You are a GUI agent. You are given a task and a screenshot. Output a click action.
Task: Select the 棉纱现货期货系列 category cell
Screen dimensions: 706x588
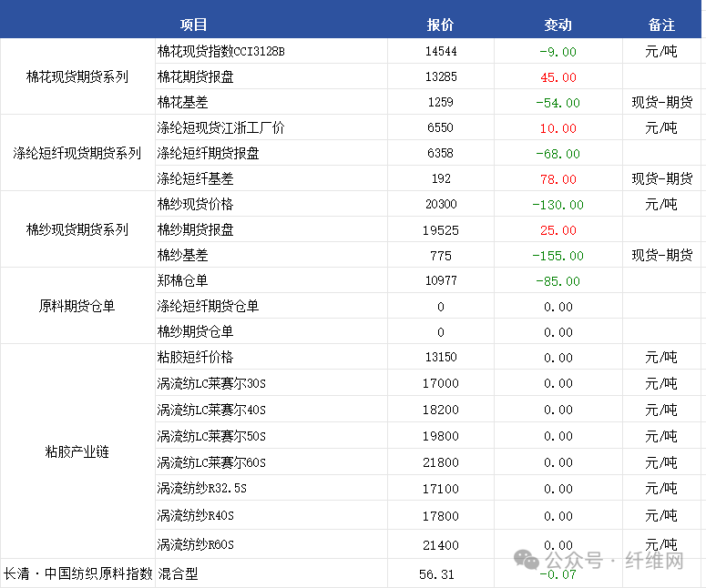click(x=77, y=230)
